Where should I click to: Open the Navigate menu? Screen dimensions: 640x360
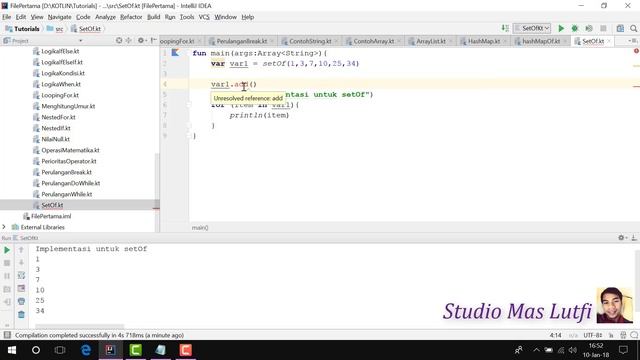(x=60, y=17)
